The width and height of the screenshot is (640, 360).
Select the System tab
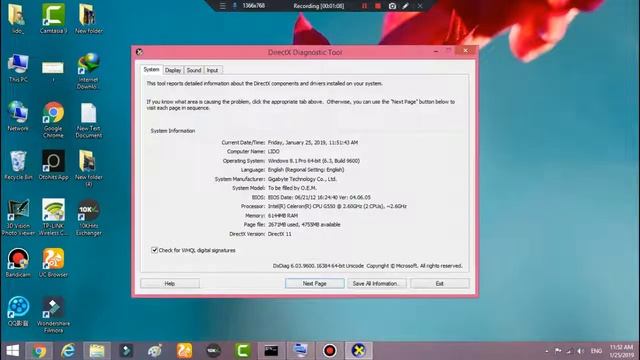[151, 69]
